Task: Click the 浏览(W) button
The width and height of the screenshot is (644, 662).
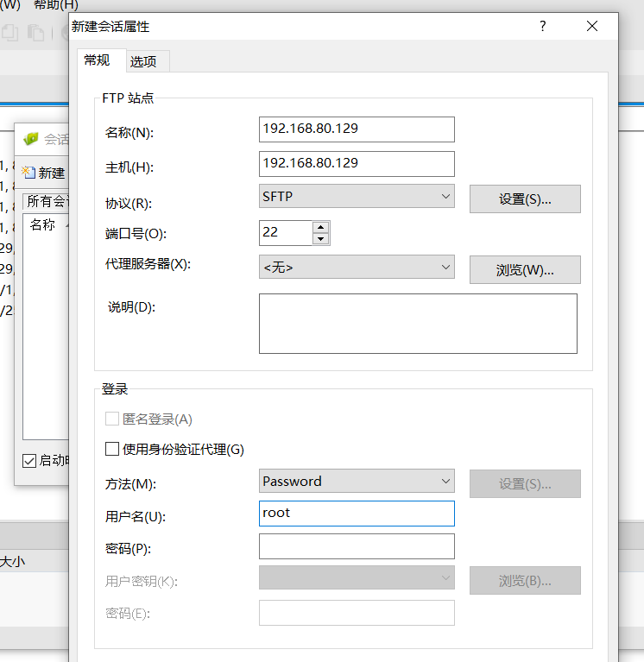Action: [525, 270]
